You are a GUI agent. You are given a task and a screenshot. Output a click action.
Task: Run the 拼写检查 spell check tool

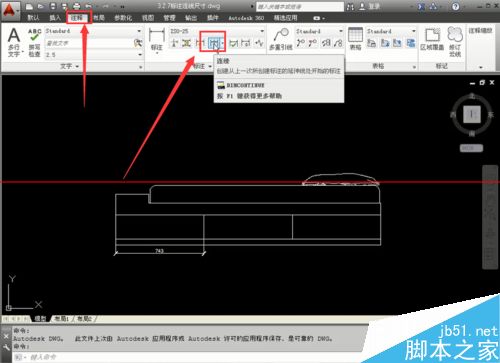pyautogui.click(x=34, y=43)
